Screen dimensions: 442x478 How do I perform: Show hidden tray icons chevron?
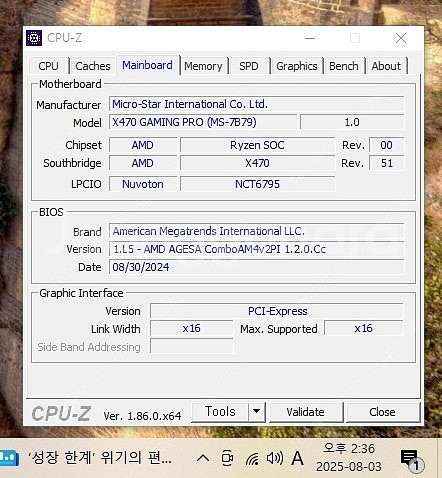pyautogui.click(x=203, y=458)
